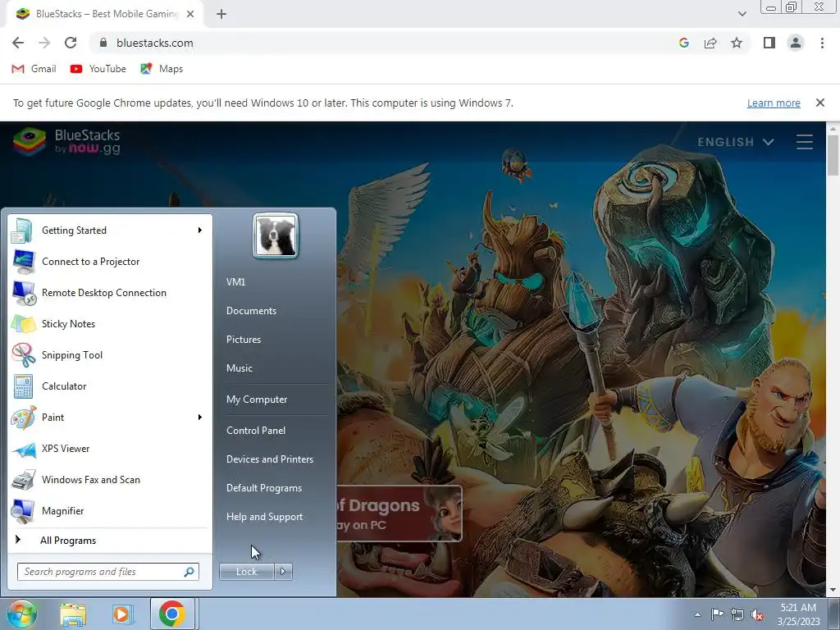Screen dimensions: 840x630
Task: Go back in Chrome
Action: [18, 43]
